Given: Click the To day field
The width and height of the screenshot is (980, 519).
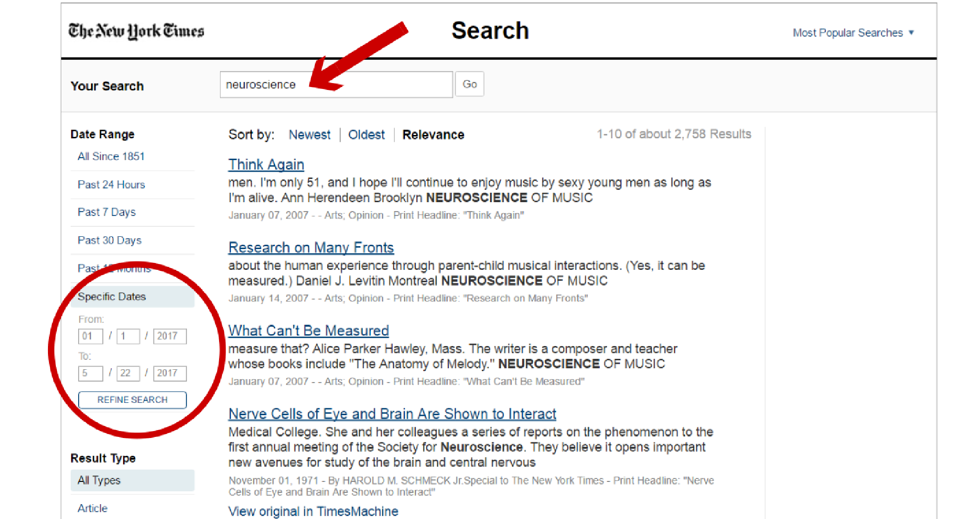Looking at the screenshot, I should click(128, 373).
